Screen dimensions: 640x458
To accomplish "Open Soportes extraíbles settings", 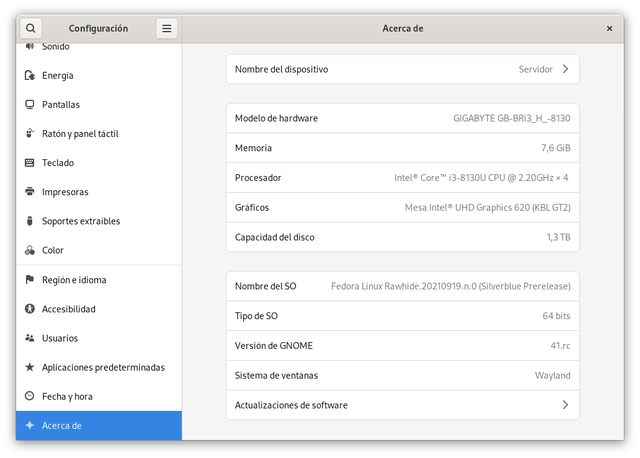I will (x=99, y=221).
